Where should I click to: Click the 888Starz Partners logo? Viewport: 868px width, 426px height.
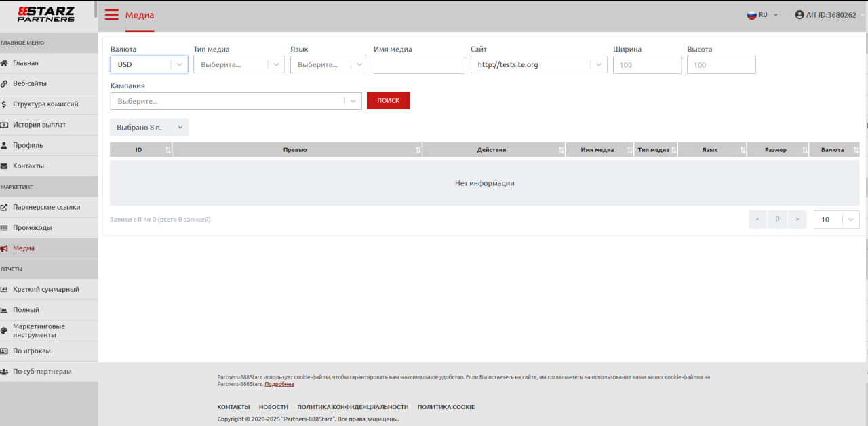click(46, 14)
